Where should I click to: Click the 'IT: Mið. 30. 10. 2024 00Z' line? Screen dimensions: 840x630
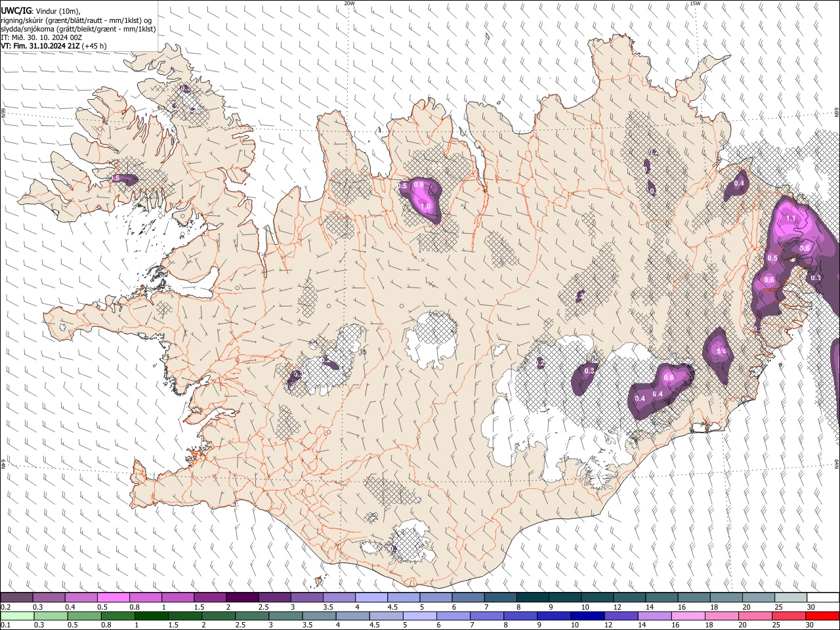pos(41,37)
